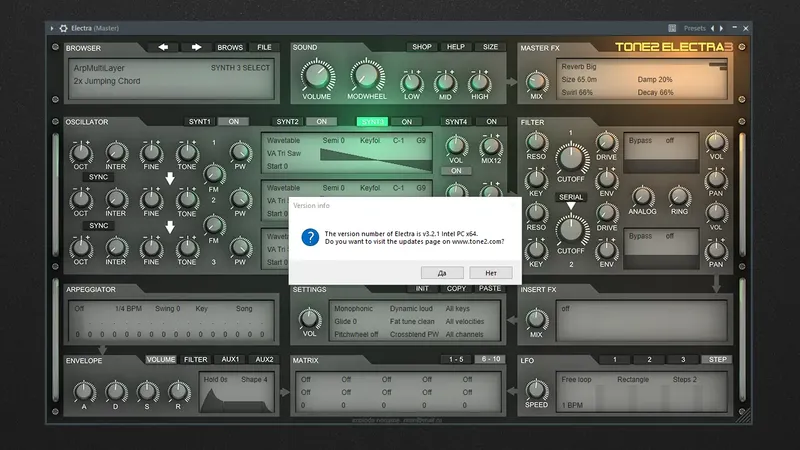Switch to the SYNT4 tab

tap(456, 121)
